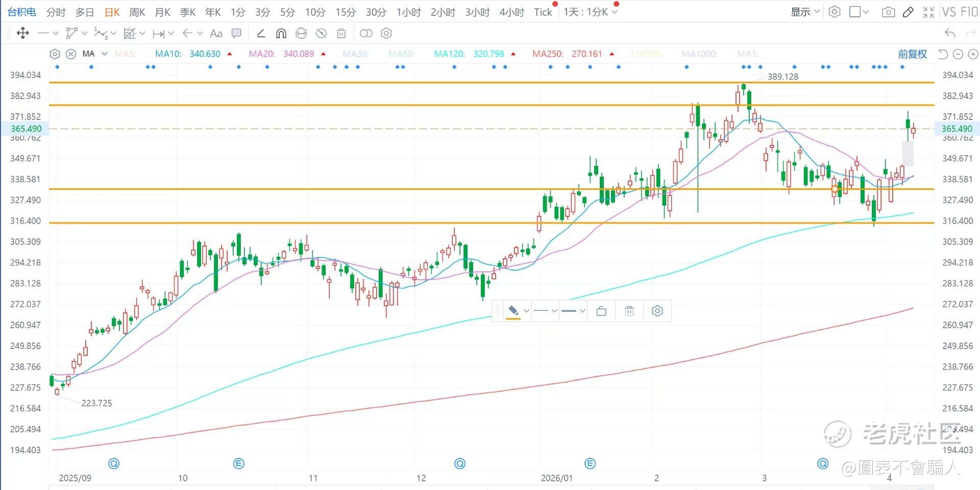Click the 前复权 adjustment button
The image size is (980, 490).
point(913,54)
